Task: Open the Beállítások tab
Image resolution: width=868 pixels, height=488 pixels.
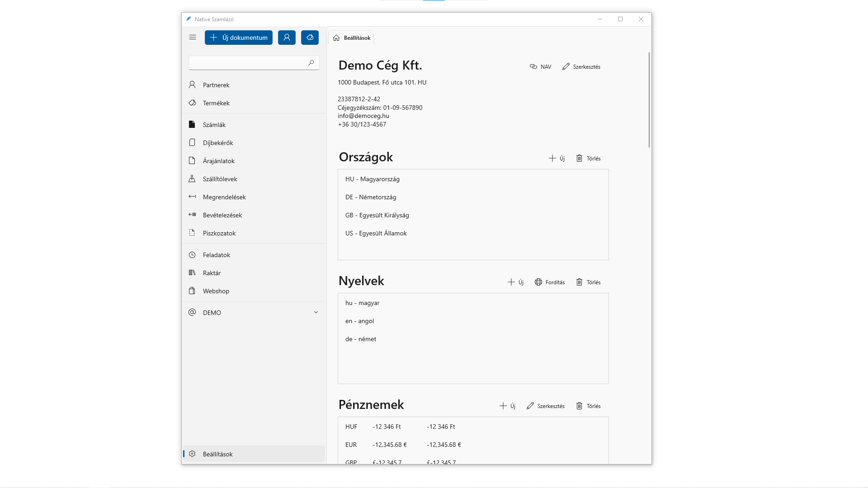Action: [352, 38]
